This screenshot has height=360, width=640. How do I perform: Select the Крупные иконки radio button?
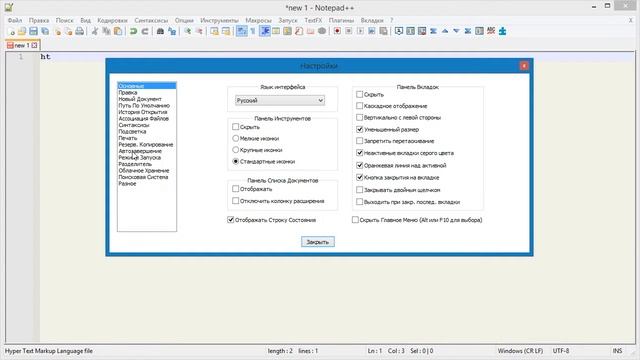[x=236, y=150]
